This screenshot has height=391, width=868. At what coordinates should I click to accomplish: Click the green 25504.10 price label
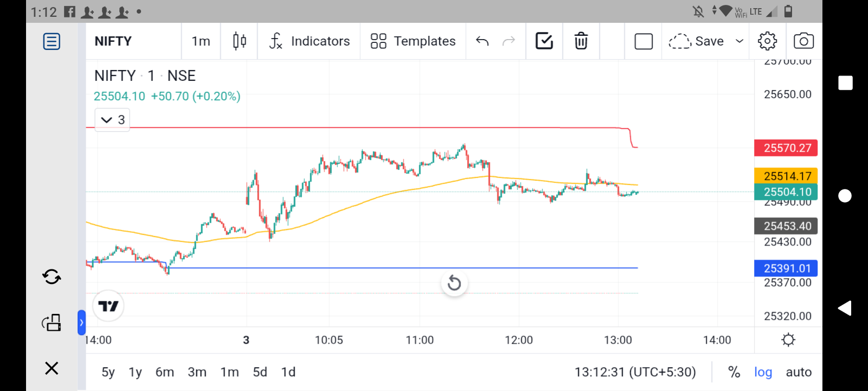[x=786, y=192]
